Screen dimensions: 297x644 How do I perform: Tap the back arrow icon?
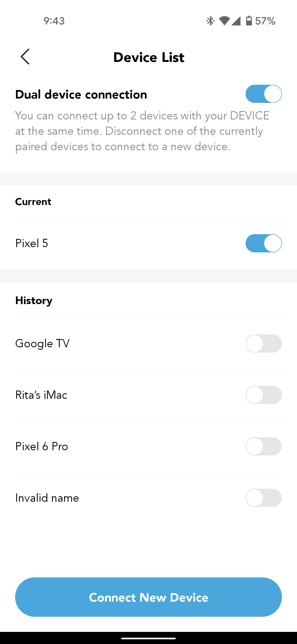click(25, 57)
